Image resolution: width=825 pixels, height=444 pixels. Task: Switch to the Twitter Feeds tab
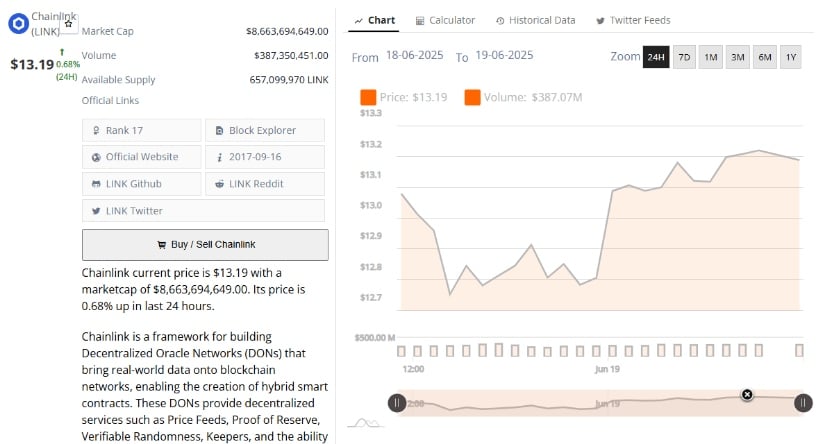coord(633,21)
